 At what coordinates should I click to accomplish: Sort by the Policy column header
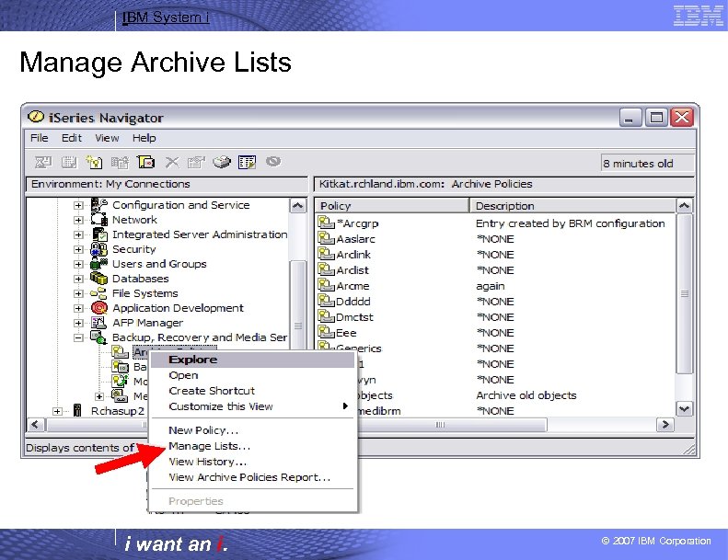[x=392, y=206]
